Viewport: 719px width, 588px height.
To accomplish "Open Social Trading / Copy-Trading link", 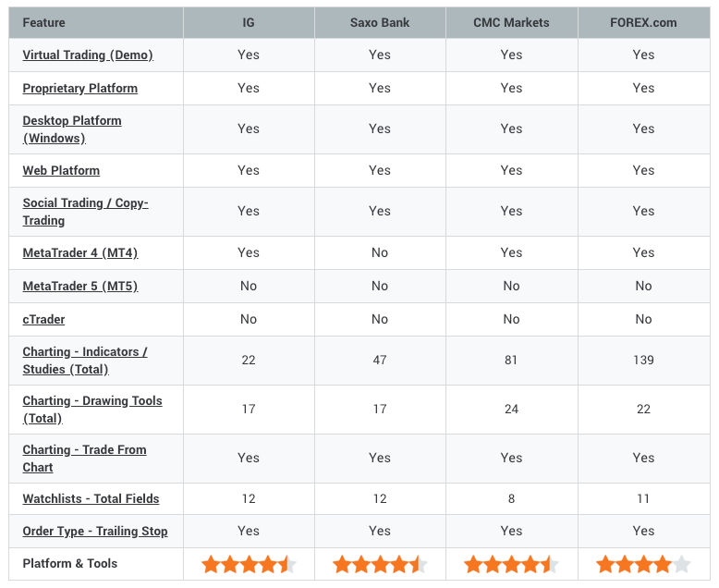I will pos(85,212).
